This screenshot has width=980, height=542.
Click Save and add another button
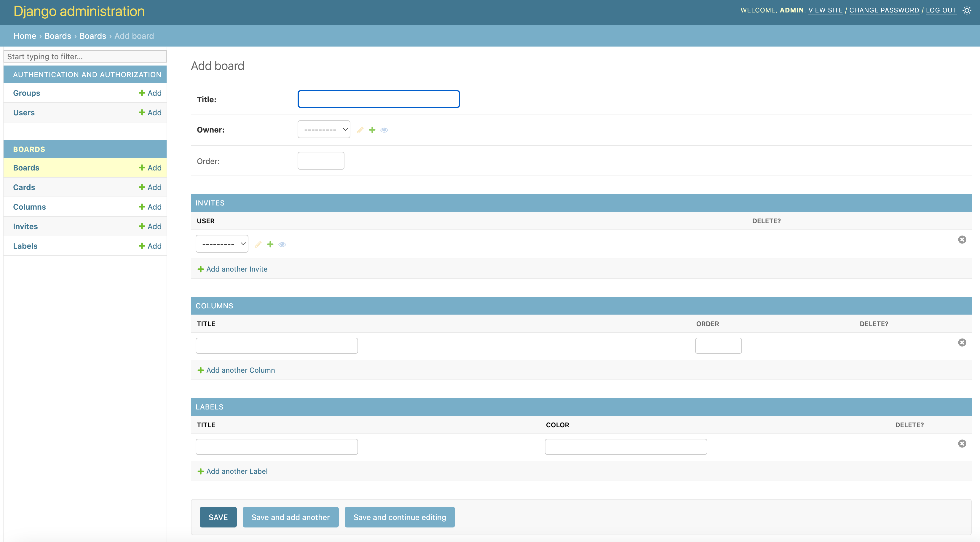point(290,517)
